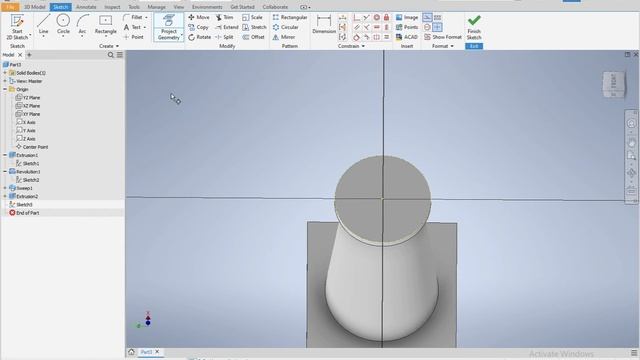This screenshot has width=640, height=360.
Task: Search the model browser
Action: [x=111, y=55]
